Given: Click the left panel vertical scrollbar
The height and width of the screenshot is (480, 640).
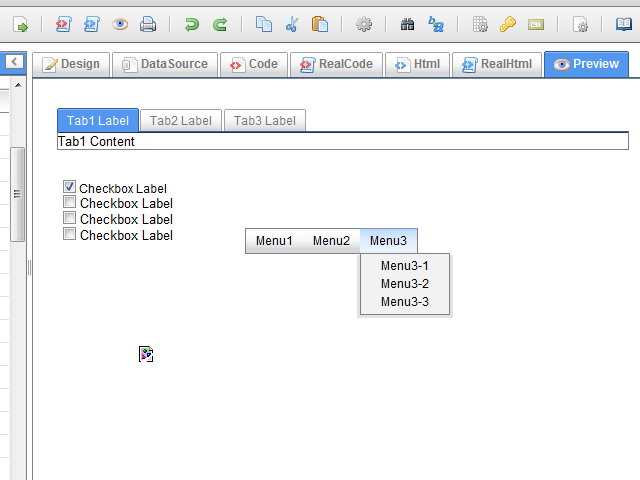Looking at the screenshot, I should pyautogui.click(x=17, y=194).
